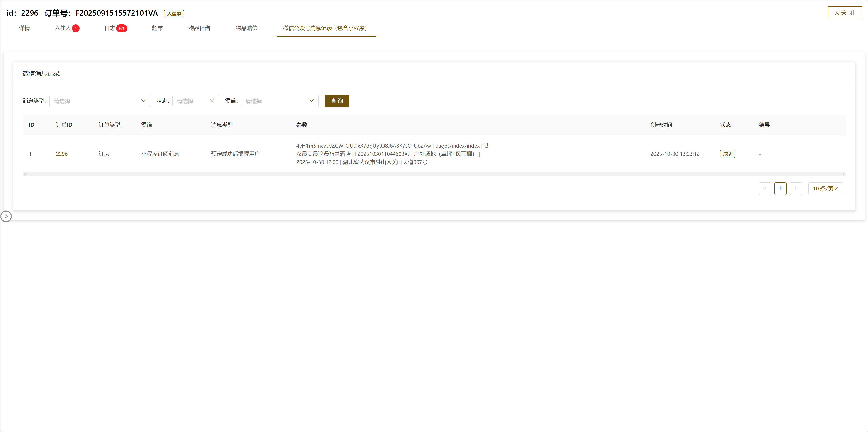Open order ID link 2296
Viewport: 868px width, 432px height.
coord(62,154)
